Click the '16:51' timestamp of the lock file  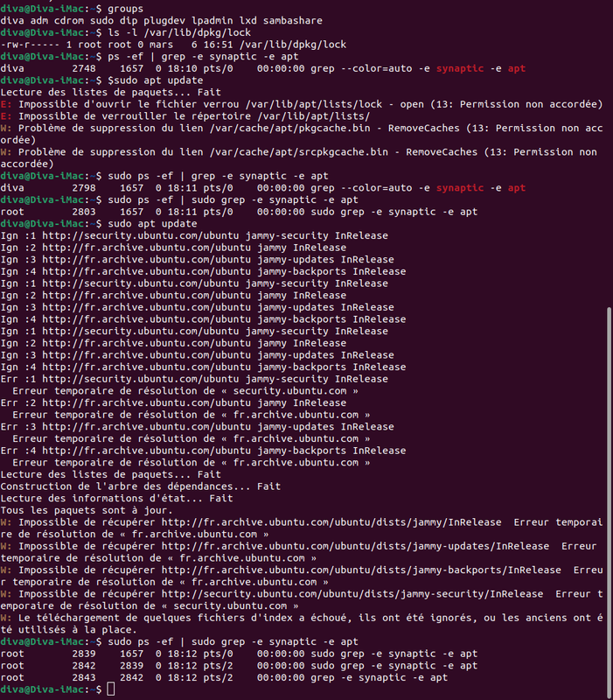pyautogui.click(x=218, y=45)
